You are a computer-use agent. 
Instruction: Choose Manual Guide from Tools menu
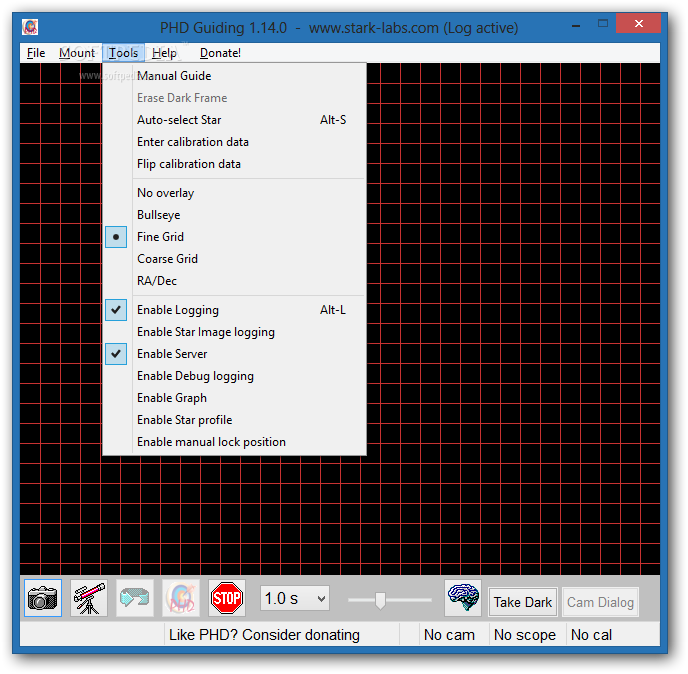click(x=235, y=76)
